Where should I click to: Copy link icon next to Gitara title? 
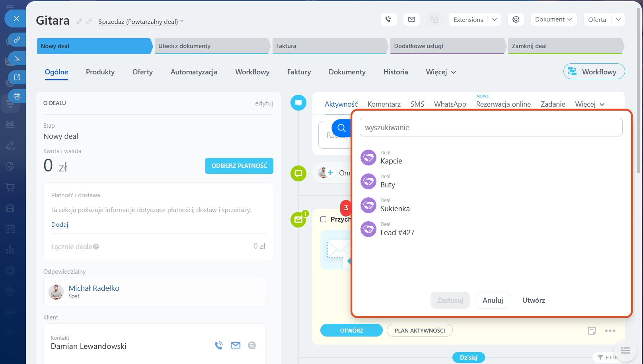pos(90,21)
